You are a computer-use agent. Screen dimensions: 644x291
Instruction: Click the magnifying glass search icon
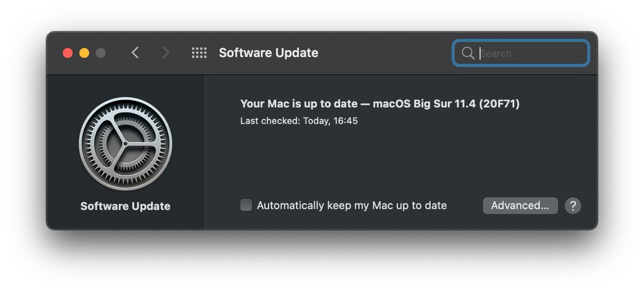pyautogui.click(x=468, y=53)
